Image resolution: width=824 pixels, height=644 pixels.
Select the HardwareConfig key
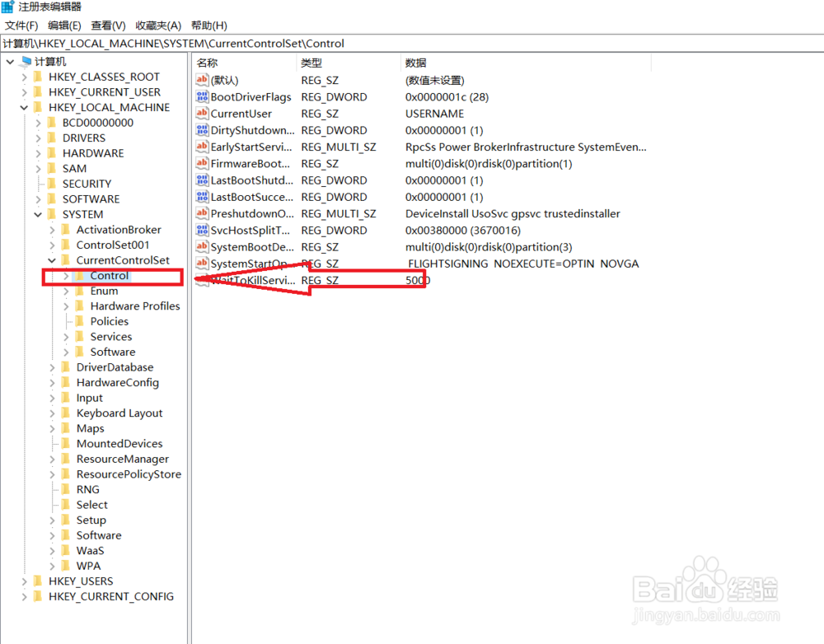118,382
